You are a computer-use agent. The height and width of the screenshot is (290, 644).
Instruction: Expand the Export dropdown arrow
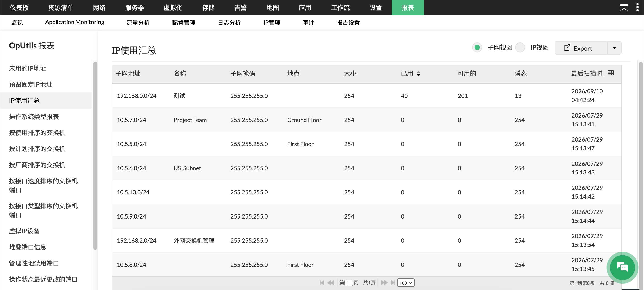(614, 48)
